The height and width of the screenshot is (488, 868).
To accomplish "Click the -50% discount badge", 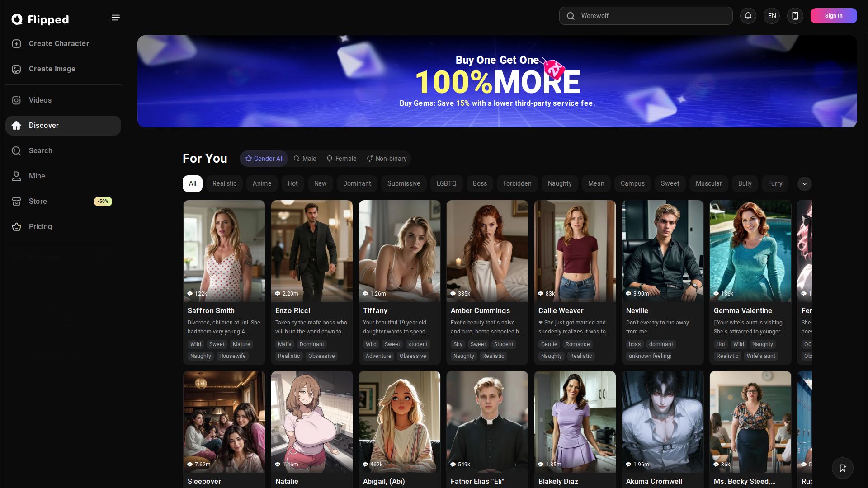I will click(103, 202).
